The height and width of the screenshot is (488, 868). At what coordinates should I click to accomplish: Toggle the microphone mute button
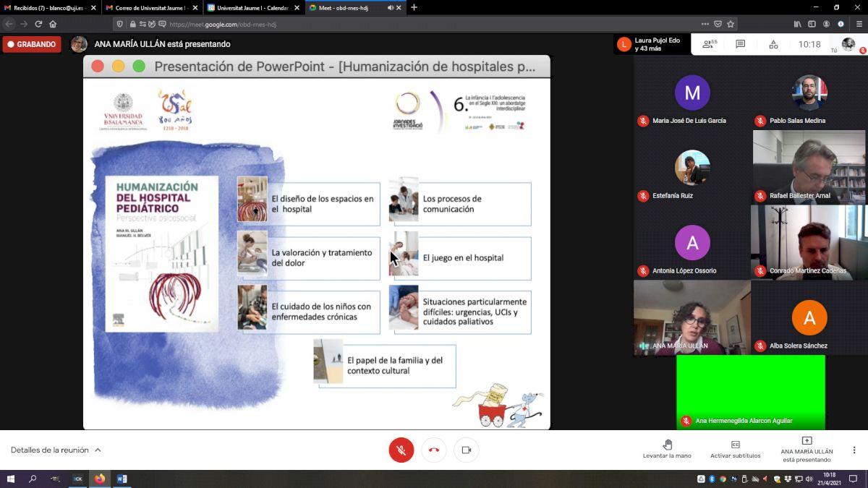[x=401, y=450]
